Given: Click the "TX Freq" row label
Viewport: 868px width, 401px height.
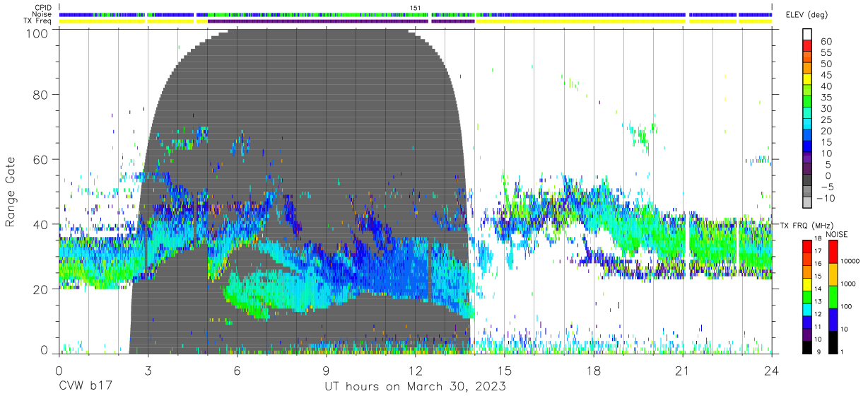Looking at the screenshot, I should (38, 21).
